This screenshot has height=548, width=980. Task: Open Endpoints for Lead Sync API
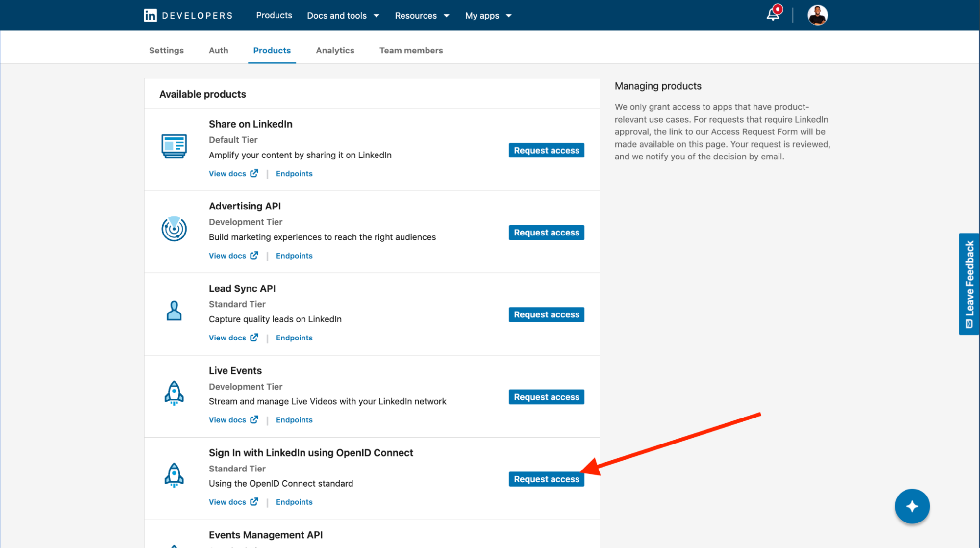click(294, 338)
